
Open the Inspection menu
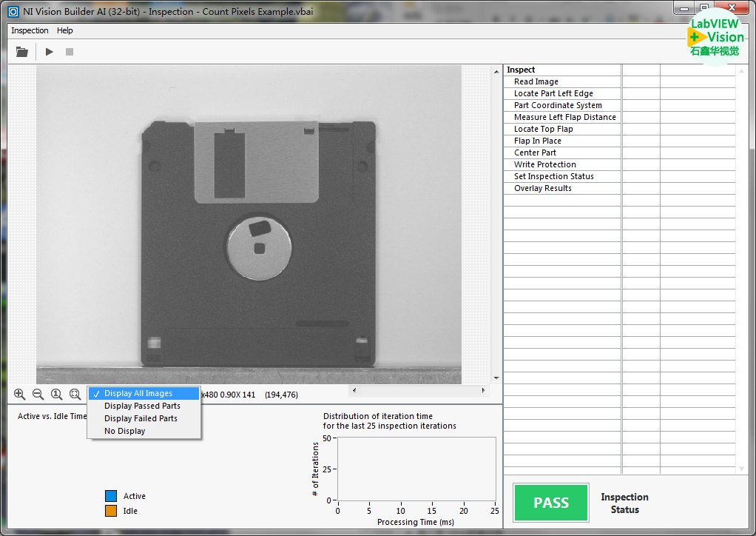[30, 30]
